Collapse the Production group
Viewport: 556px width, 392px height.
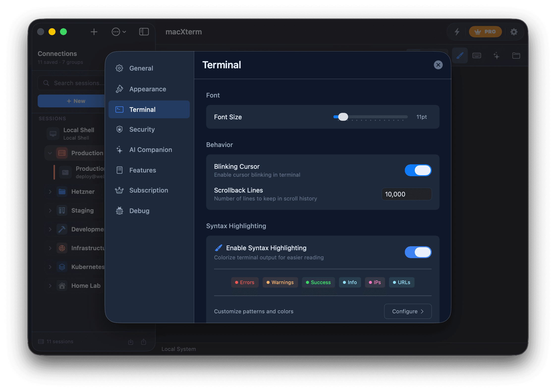tap(50, 153)
